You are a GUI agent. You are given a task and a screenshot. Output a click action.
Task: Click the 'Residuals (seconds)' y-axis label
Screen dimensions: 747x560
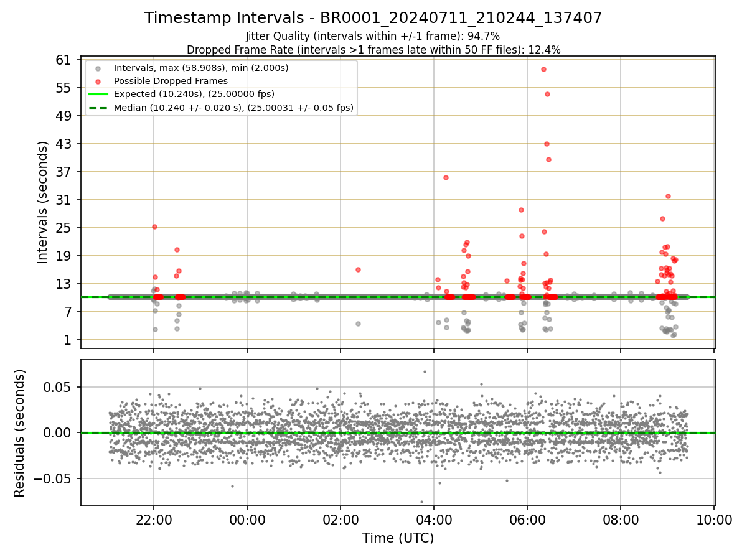pos(20,433)
